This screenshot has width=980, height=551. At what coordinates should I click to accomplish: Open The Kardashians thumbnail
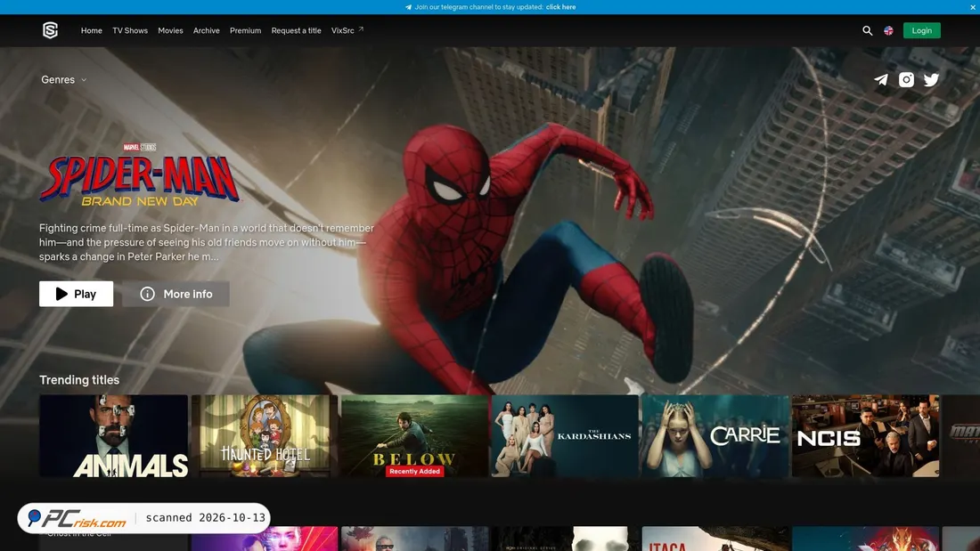pyautogui.click(x=565, y=436)
